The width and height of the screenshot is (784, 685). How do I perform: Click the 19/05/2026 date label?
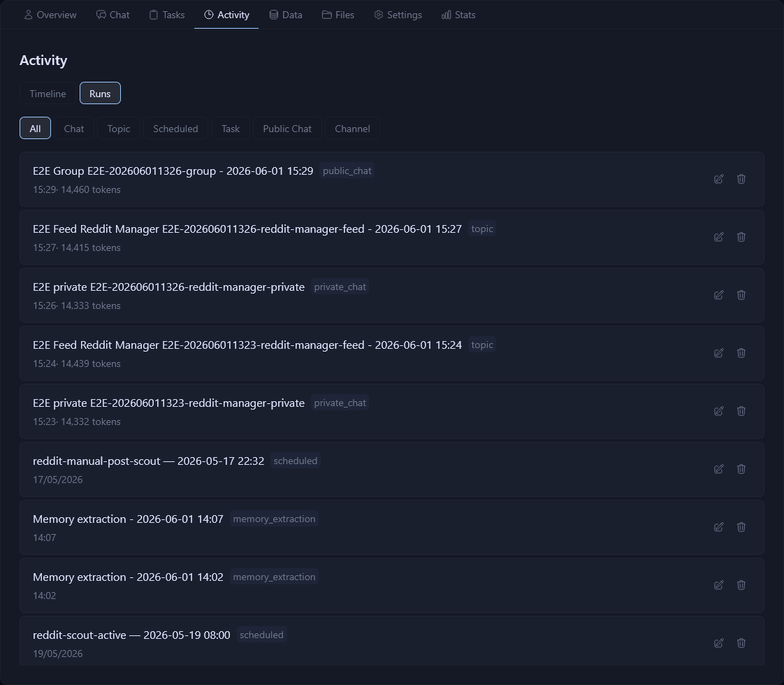57,654
